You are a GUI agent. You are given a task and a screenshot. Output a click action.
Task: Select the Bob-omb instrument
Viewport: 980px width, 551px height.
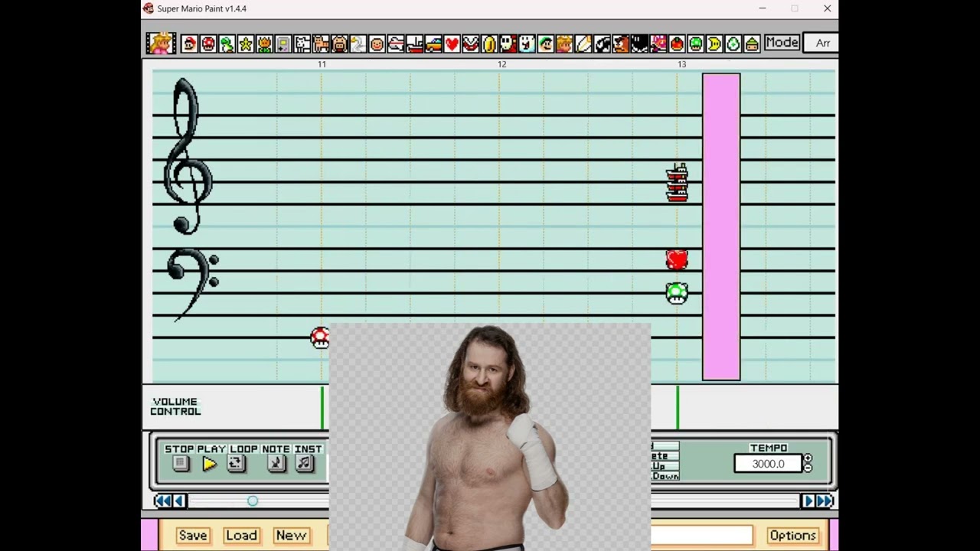tap(639, 44)
